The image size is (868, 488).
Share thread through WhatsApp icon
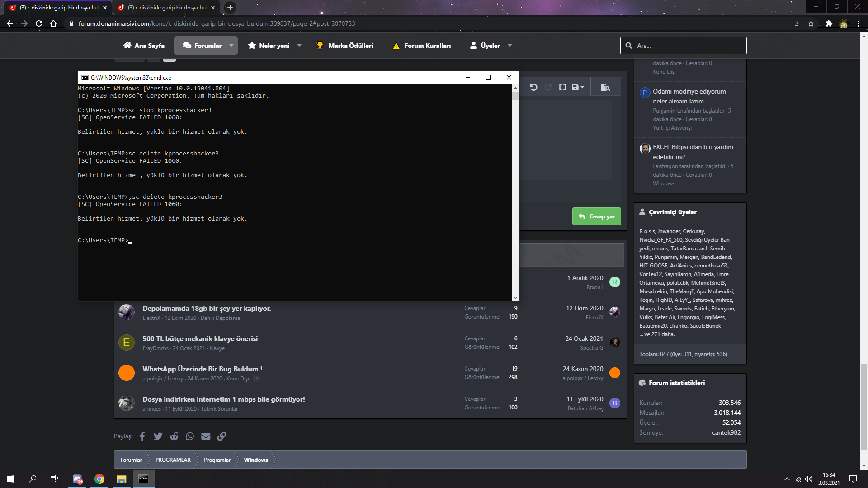pyautogui.click(x=190, y=436)
